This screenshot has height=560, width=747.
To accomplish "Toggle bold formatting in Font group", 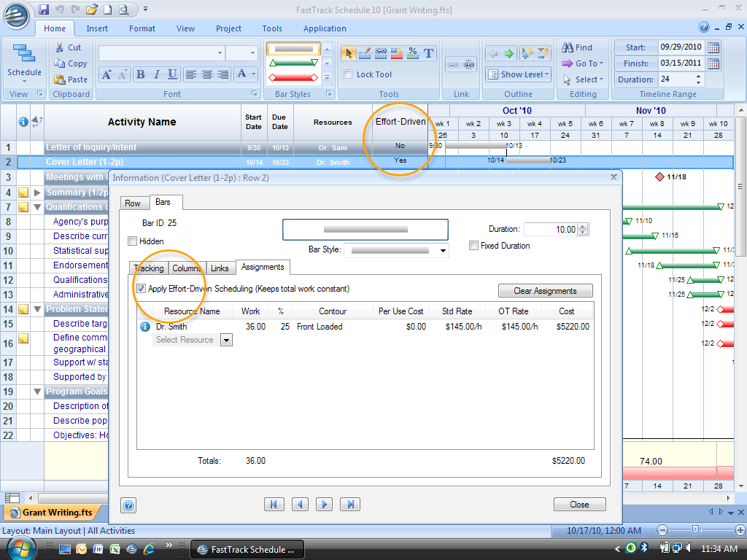I will click(140, 74).
